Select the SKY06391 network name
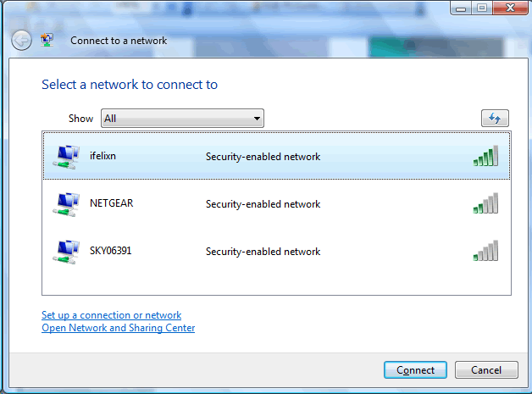 pos(110,251)
